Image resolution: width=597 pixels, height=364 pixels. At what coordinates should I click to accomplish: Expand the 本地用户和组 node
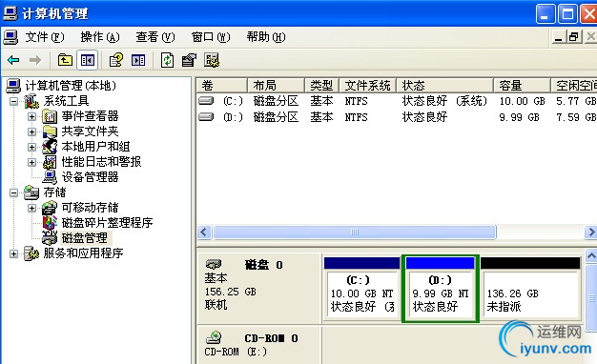click(32, 147)
